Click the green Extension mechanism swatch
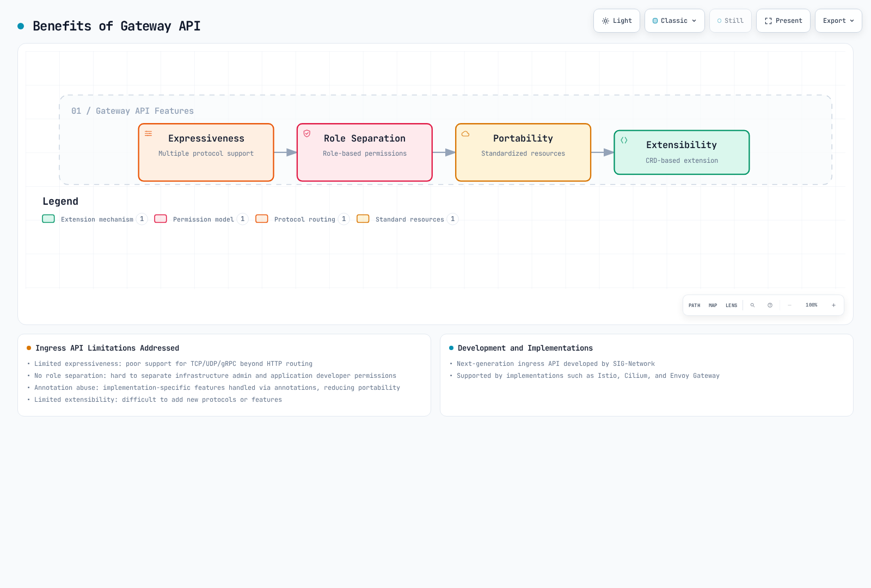The image size is (871, 588). point(48,219)
